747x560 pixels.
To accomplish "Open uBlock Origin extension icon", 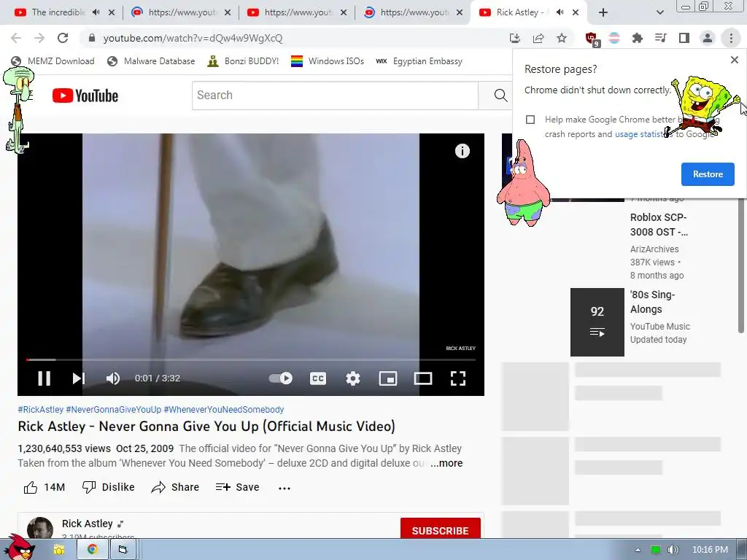I will (592, 39).
